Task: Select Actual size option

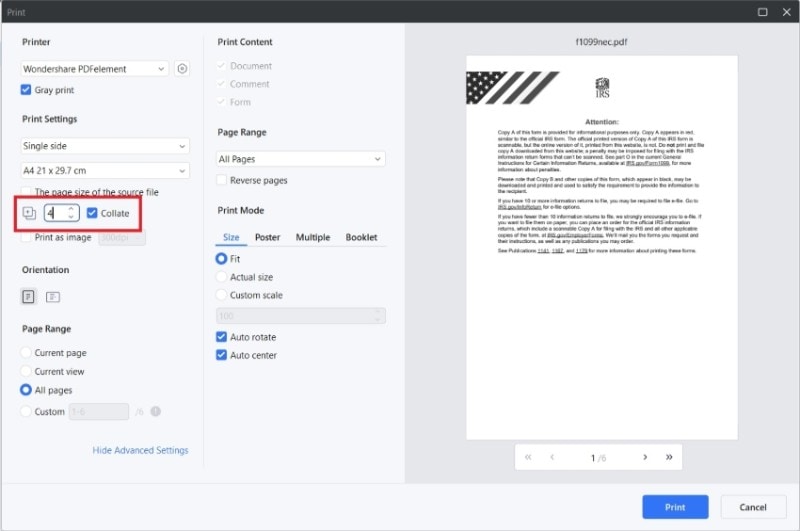Action: [221, 276]
